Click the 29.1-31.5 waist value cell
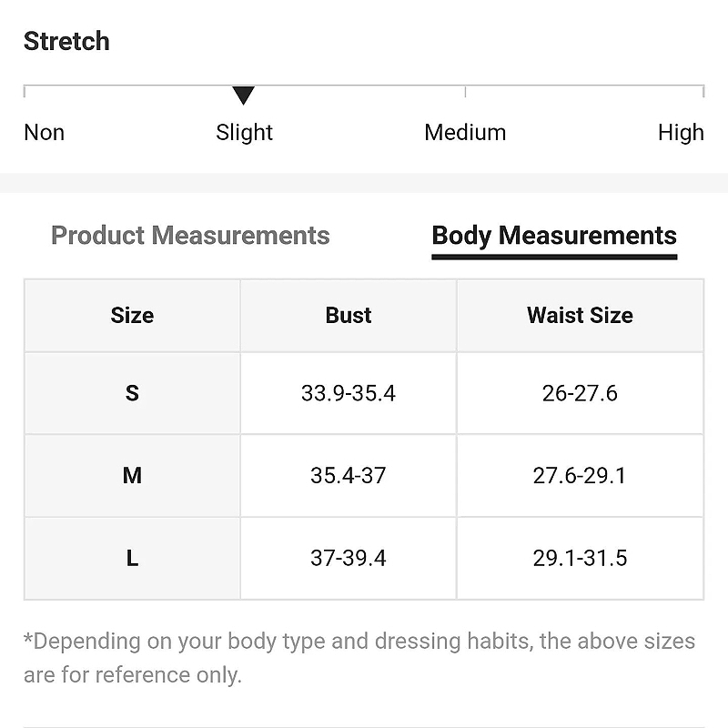Viewport: 728px width, 728px height. coord(580,558)
